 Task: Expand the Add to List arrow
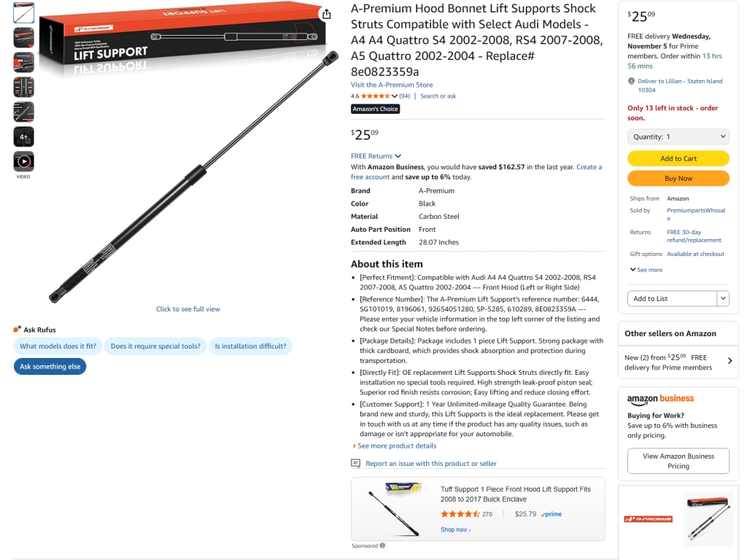point(723,298)
